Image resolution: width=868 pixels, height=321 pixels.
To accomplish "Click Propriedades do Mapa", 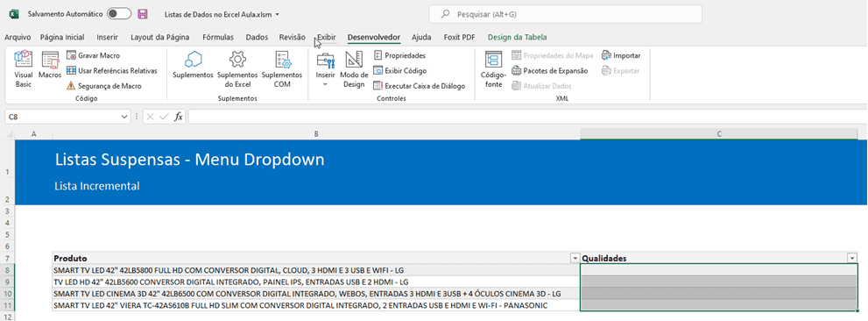I will pos(552,55).
